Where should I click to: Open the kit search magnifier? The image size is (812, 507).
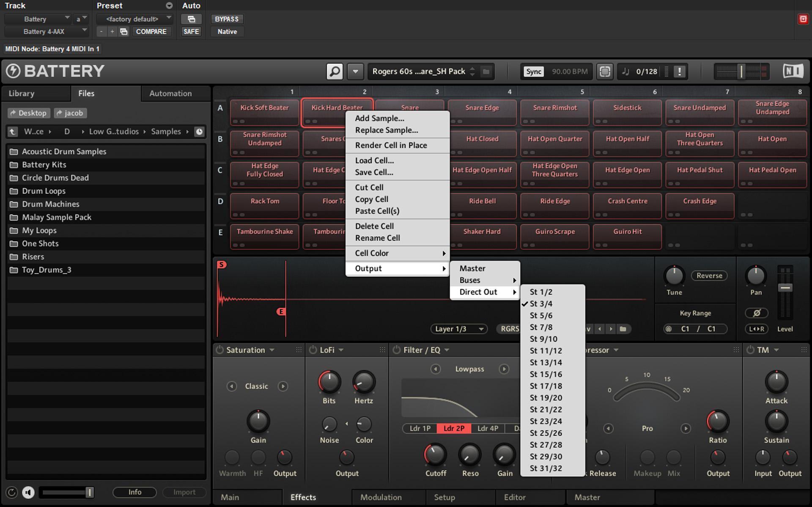tap(334, 71)
